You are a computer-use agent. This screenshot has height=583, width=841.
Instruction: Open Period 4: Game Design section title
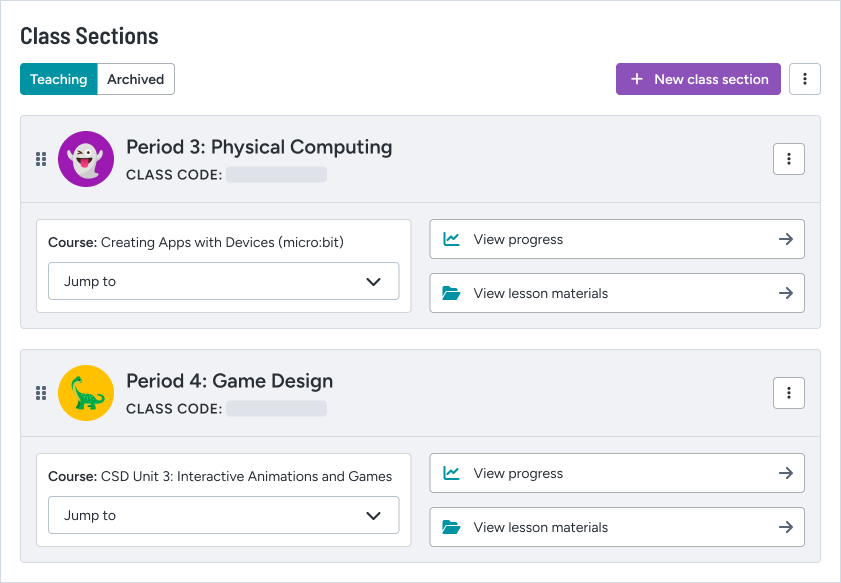230,381
